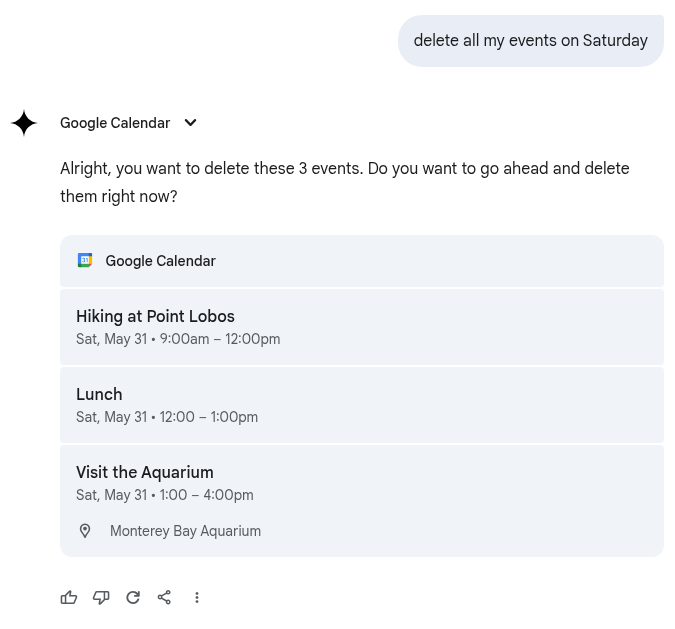Open the Google Calendar card header text
This screenshot has height=629, width=675.
(160, 261)
